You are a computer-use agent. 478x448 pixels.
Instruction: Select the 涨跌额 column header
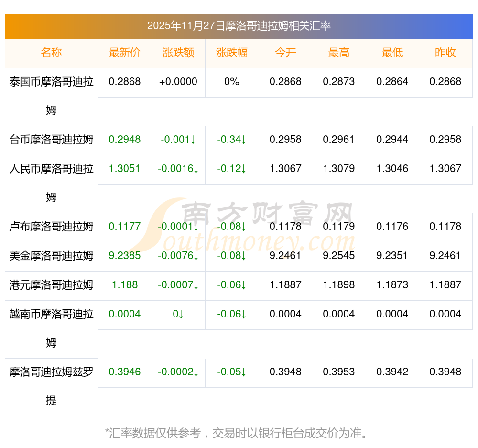pyautogui.click(x=178, y=53)
